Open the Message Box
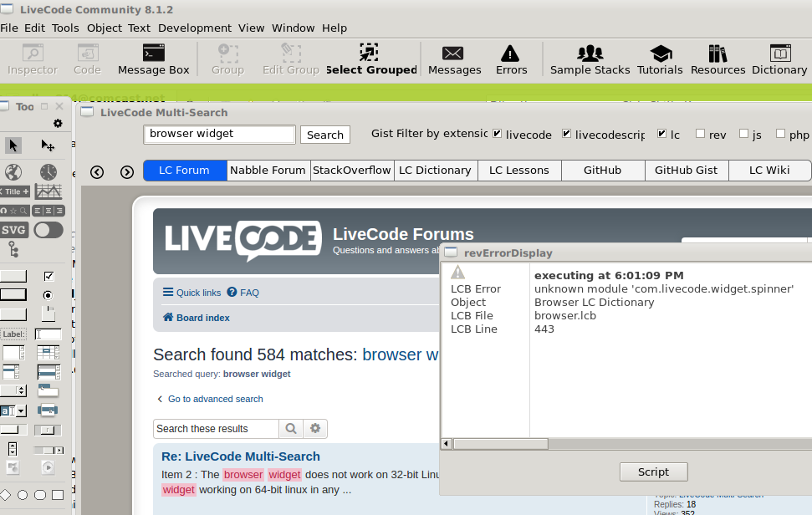Image resolution: width=812 pixels, height=515 pixels. pyautogui.click(x=153, y=60)
